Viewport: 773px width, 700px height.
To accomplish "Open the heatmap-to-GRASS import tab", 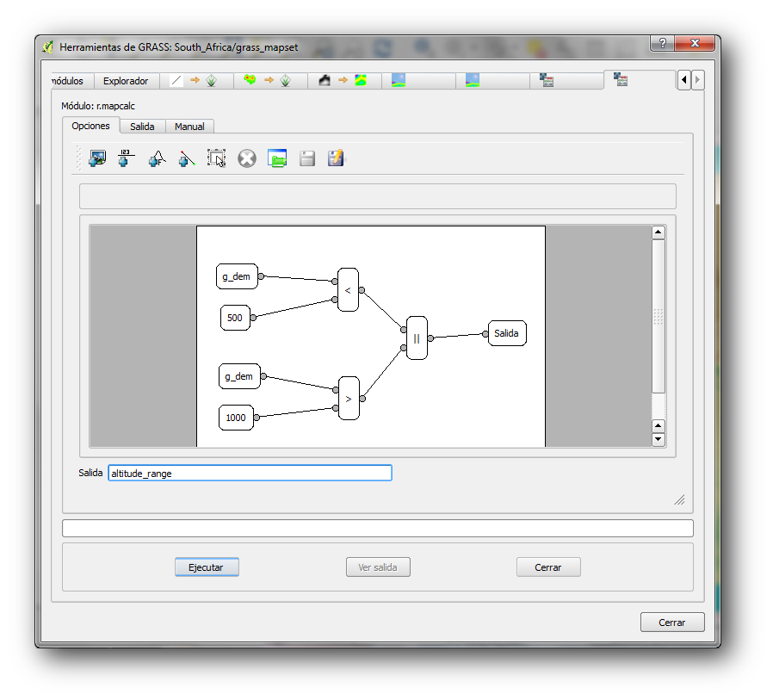I will [269, 80].
